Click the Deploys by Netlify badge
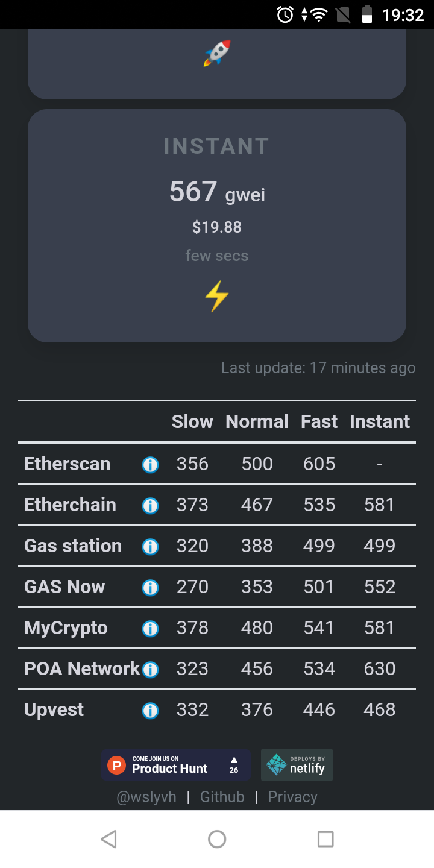Screen dimensions: 434x868 [x=297, y=765]
